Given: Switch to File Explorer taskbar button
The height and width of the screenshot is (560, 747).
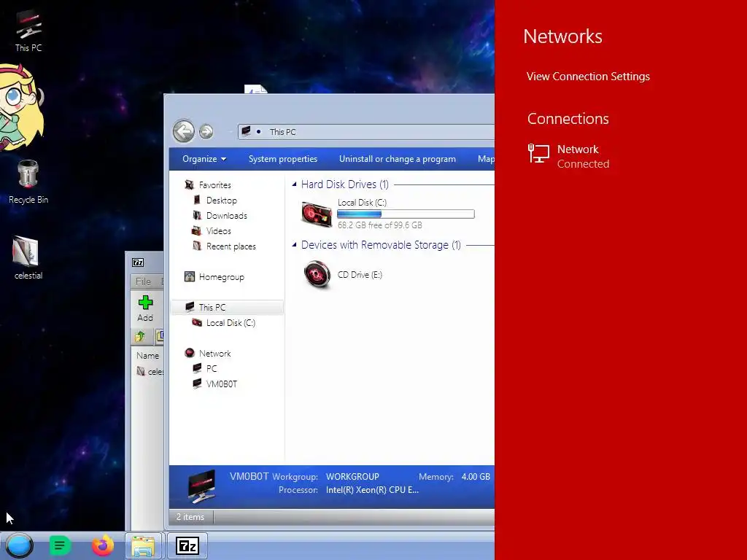Looking at the screenshot, I should pyautogui.click(x=144, y=545).
